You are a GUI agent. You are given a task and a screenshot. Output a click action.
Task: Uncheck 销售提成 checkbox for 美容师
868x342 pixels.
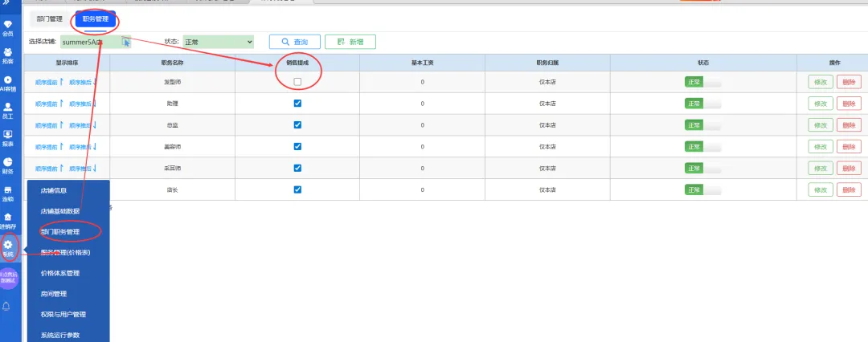[297, 146]
